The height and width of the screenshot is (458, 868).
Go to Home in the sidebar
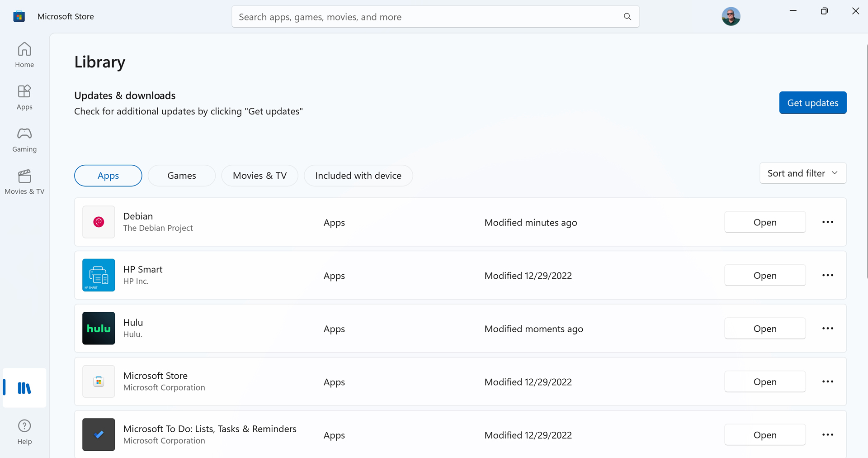(24, 55)
